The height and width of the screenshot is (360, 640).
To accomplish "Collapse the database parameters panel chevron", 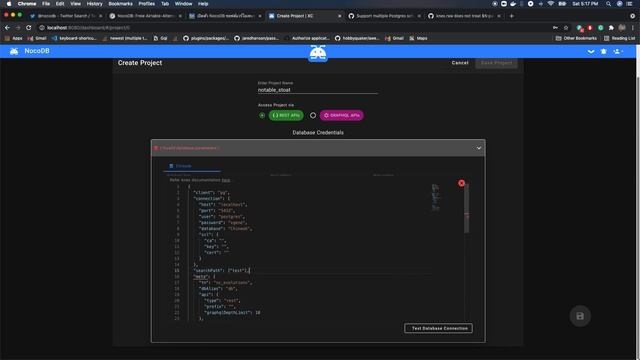I will point(479,148).
